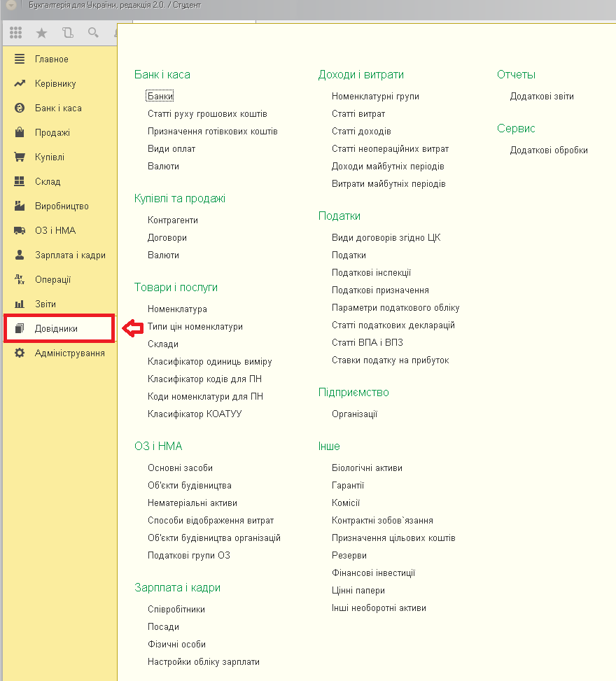This screenshot has width=616, height=681.
Task: Open the application main menu dropdown
Action: (x=11, y=5)
